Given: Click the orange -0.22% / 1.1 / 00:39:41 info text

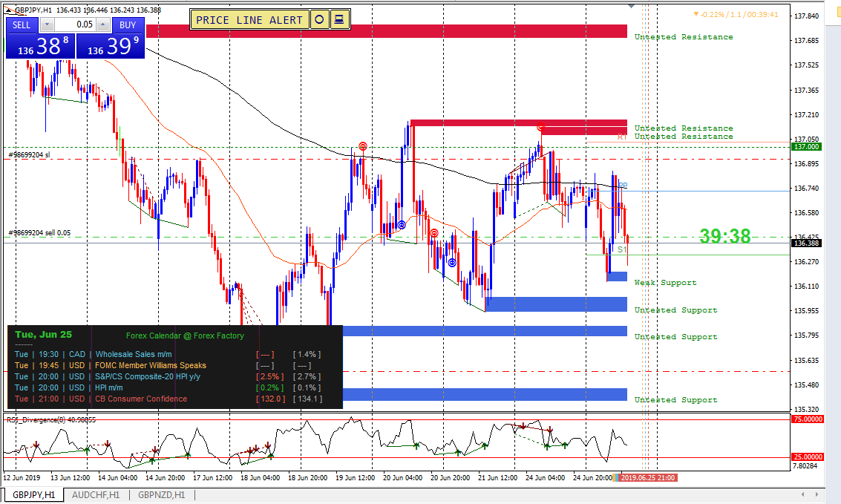Looking at the screenshot, I should [x=736, y=15].
